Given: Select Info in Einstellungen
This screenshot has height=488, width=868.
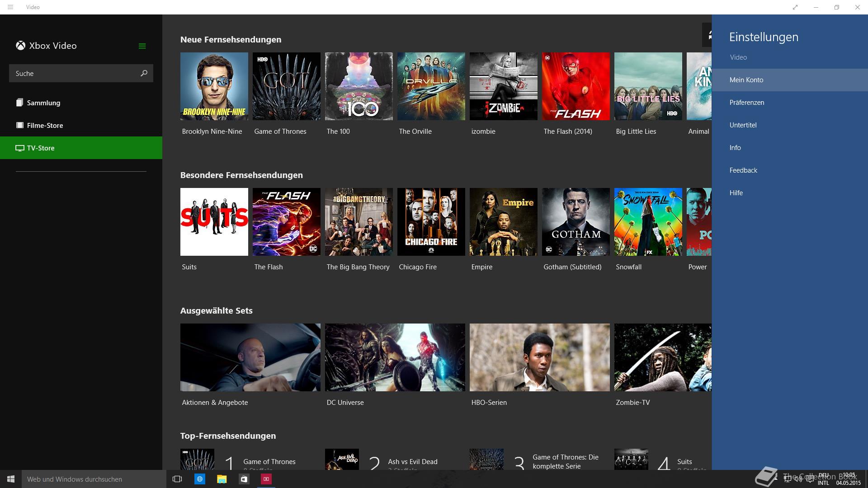Looking at the screenshot, I should click(x=790, y=148).
